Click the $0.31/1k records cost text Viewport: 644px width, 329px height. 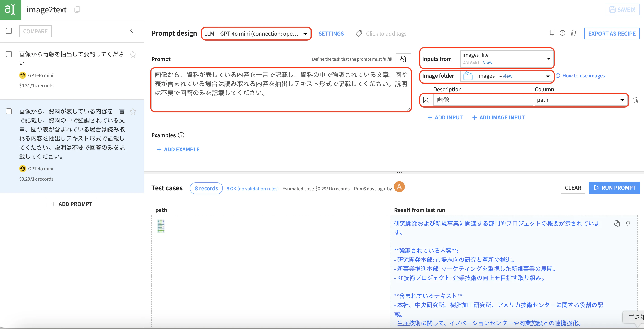pyautogui.click(x=36, y=85)
